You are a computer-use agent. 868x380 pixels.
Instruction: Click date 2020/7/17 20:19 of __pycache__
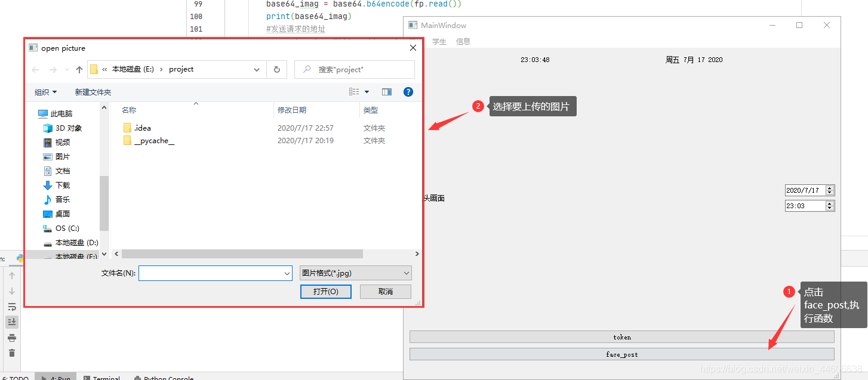pos(306,141)
